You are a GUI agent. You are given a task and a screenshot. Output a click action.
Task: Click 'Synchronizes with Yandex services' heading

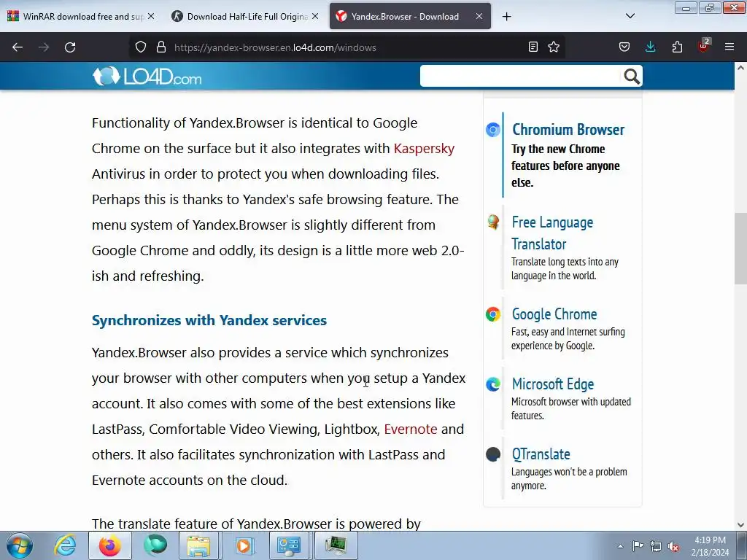[x=209, y=321]
